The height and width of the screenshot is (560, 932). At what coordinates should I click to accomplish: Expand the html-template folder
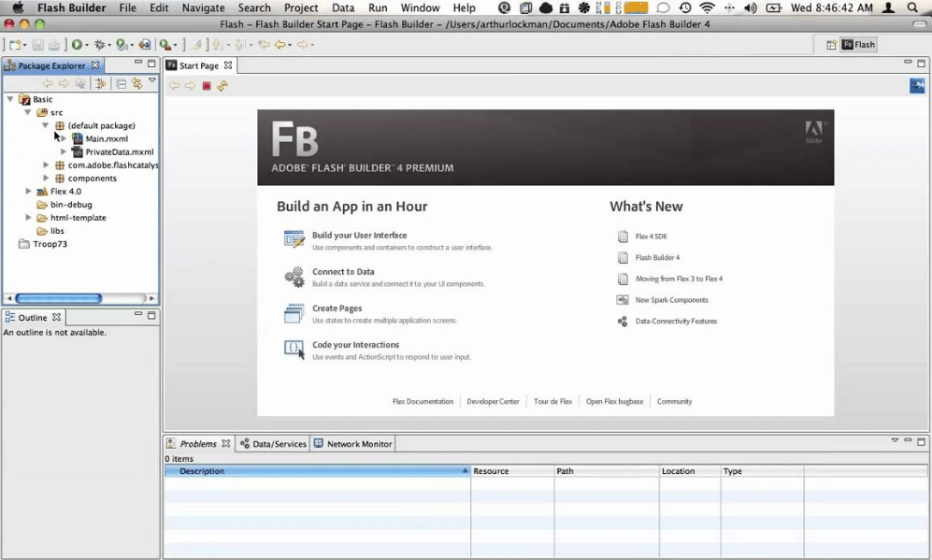[x=28, y=217]
